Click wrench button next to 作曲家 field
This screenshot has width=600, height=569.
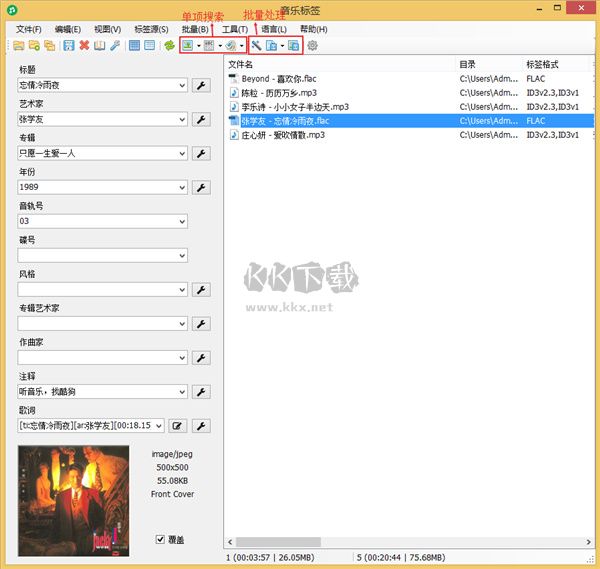coord(201,358)
